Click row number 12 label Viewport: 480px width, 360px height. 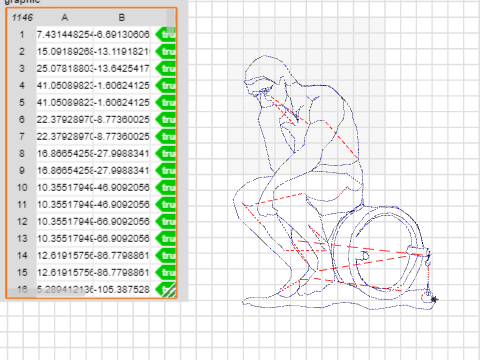point(22,221)
